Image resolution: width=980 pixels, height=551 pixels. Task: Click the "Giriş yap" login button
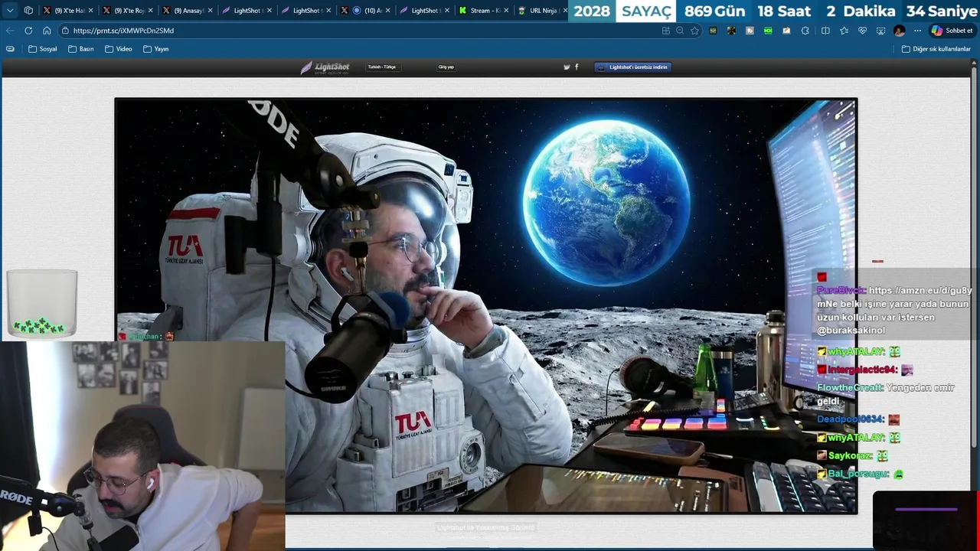pos(446,67)
